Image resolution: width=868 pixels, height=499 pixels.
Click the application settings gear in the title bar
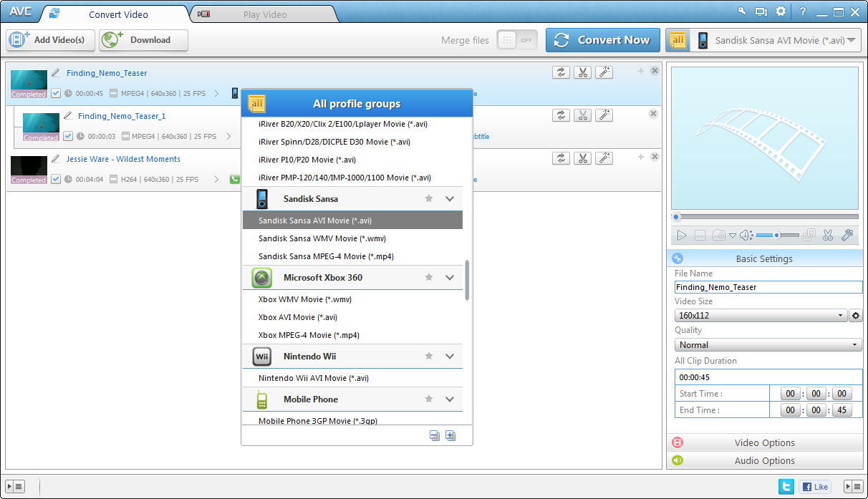[x=781, y=11]
